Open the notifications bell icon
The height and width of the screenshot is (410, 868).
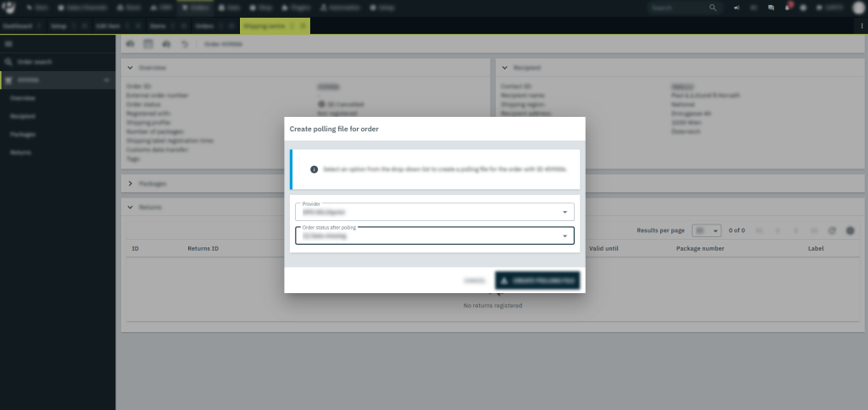pos(787,8)
